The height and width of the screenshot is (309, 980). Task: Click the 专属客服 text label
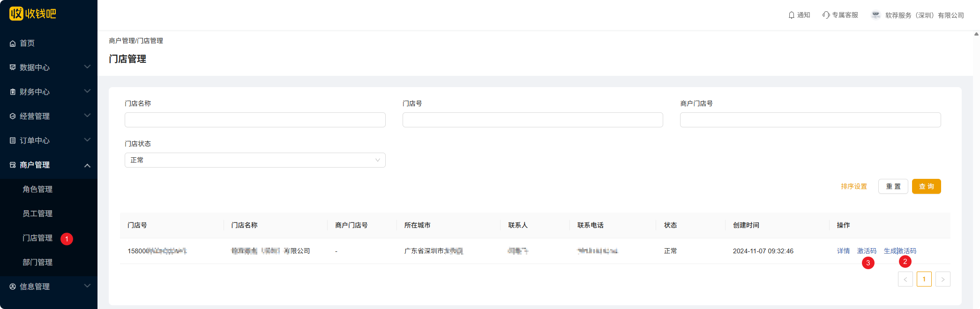(x=845, y=15)
